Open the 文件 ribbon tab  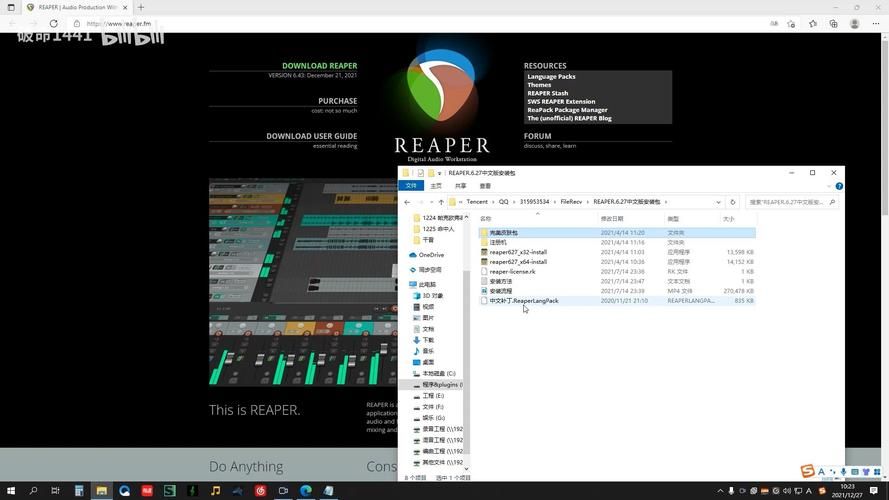pos(411,186)
